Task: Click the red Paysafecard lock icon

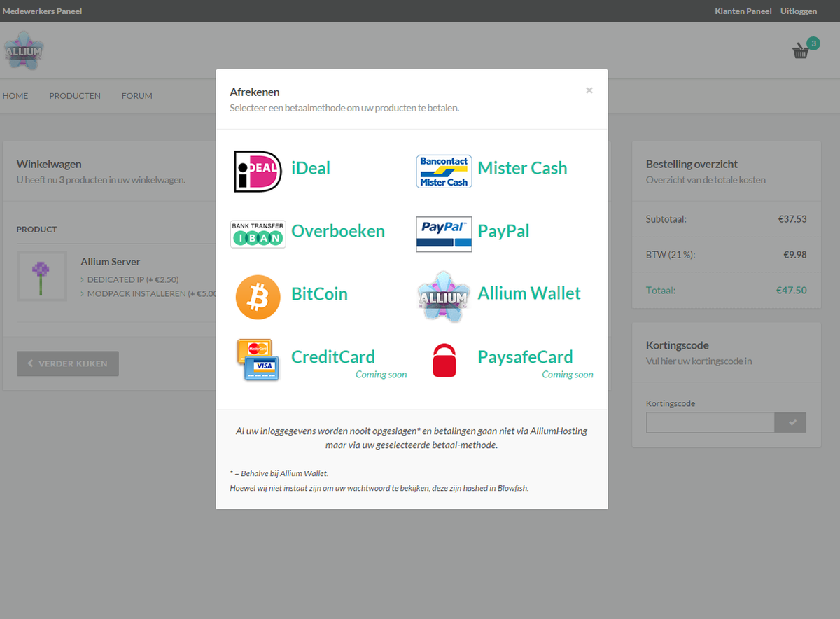Action: (444, 360)
